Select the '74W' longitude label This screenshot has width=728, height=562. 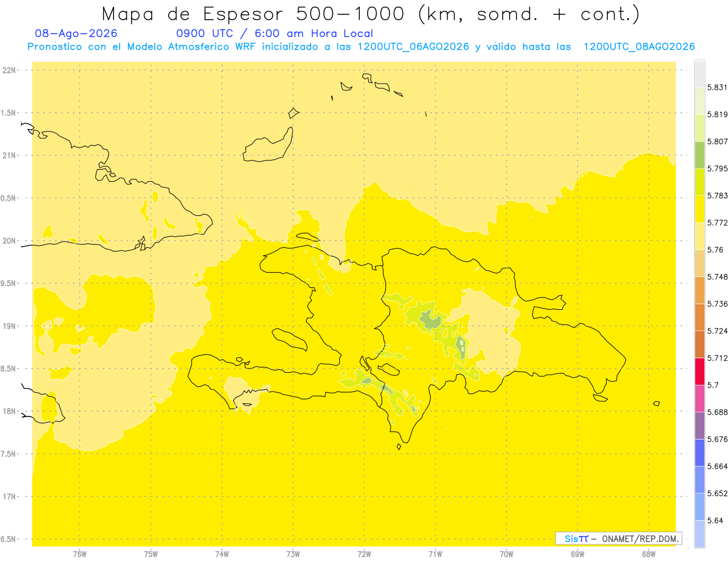222,554
